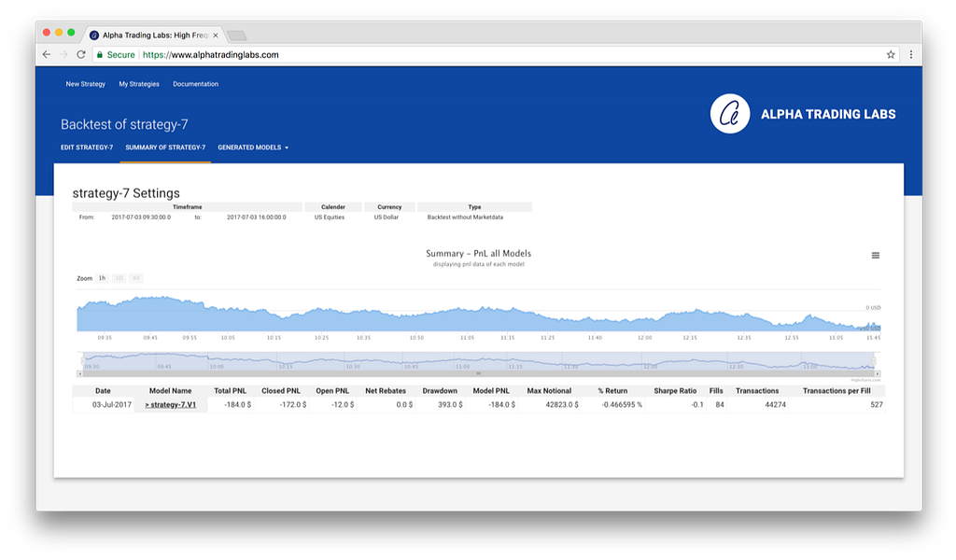Open a new browser tab
Viewport: 956px width, 560px height.
(x=236, y=35)
